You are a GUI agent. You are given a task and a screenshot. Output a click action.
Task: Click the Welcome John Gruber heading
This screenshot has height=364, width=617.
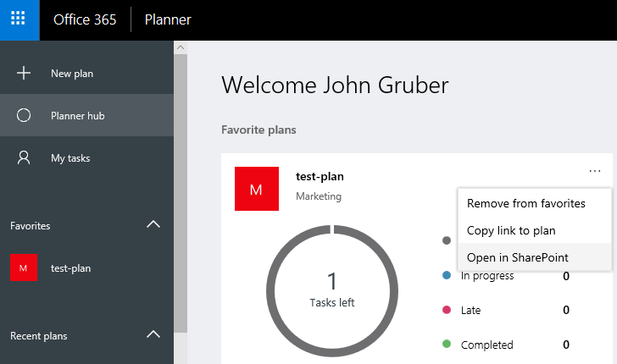pyautogui.click(x=335, y=85)
